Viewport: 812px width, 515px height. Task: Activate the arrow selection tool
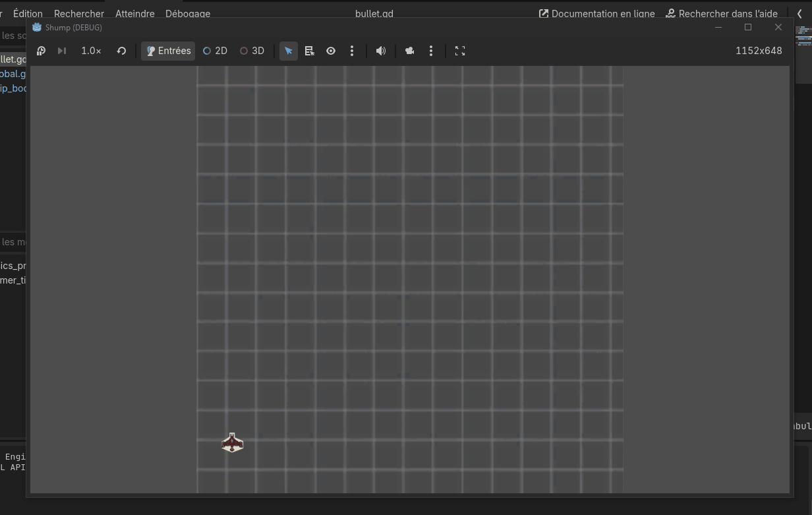tap(289, 51)
